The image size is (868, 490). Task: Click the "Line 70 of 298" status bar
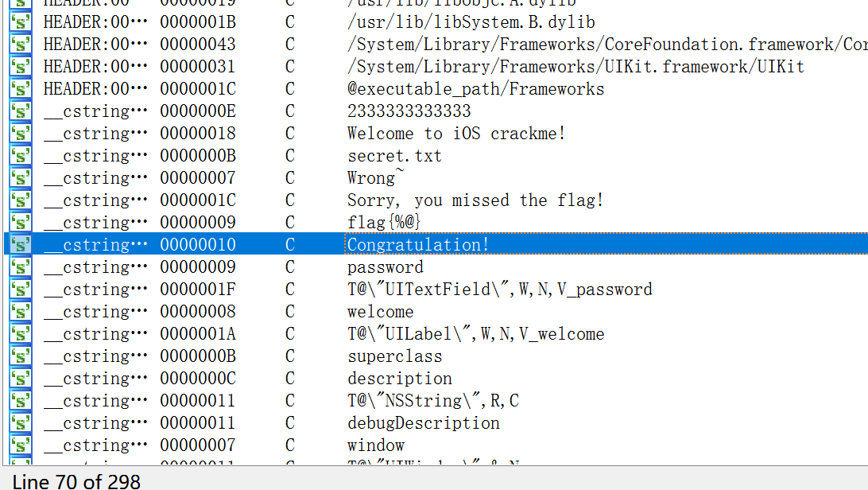click(x=76, y=481)
